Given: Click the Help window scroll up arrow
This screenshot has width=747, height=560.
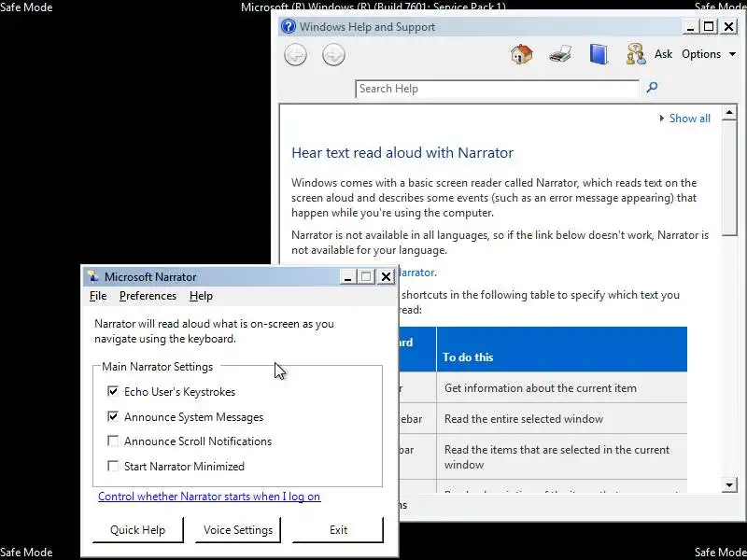Looking at the screenshot, I should click(729, 113).
